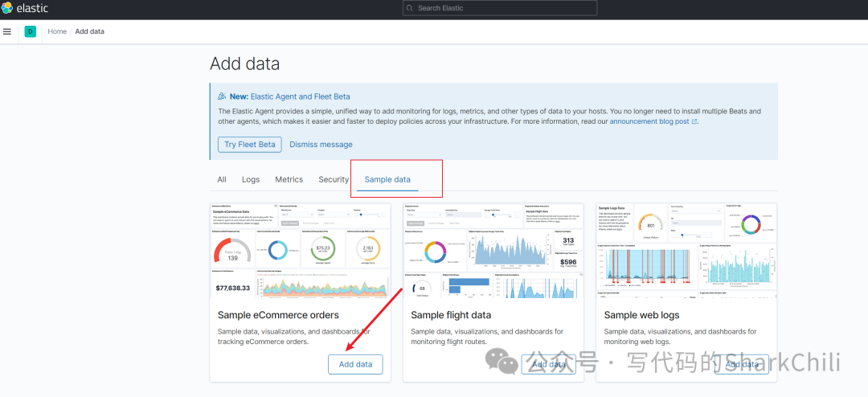Screen dimensions: 868x397
Task: Add data for Sample flight data
Action: coord(549,364)
